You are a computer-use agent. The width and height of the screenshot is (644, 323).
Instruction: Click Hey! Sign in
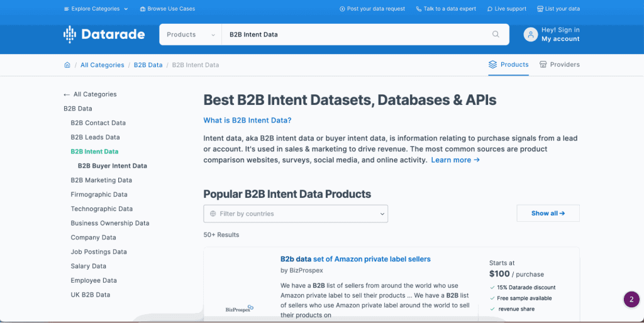tap(560, 30)
